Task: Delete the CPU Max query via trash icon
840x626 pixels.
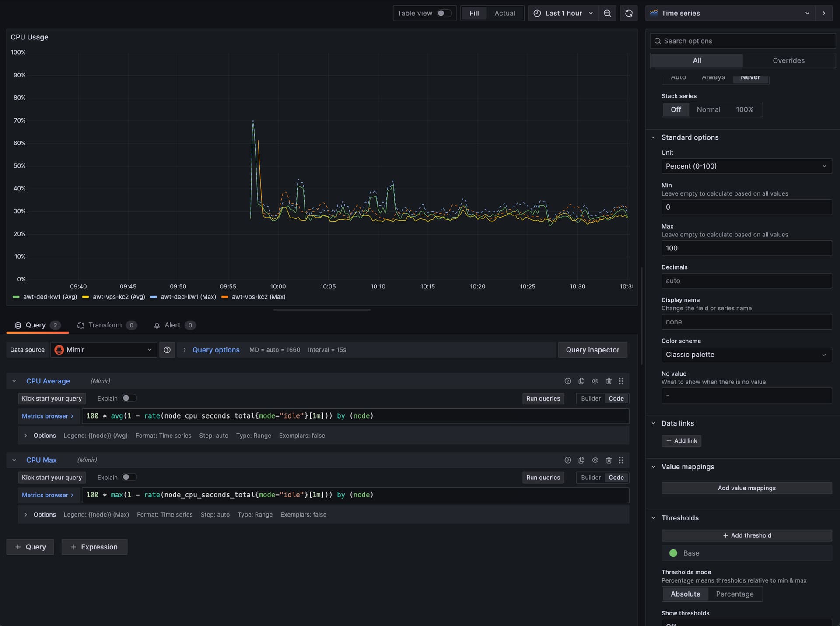Action: [609, 460]
